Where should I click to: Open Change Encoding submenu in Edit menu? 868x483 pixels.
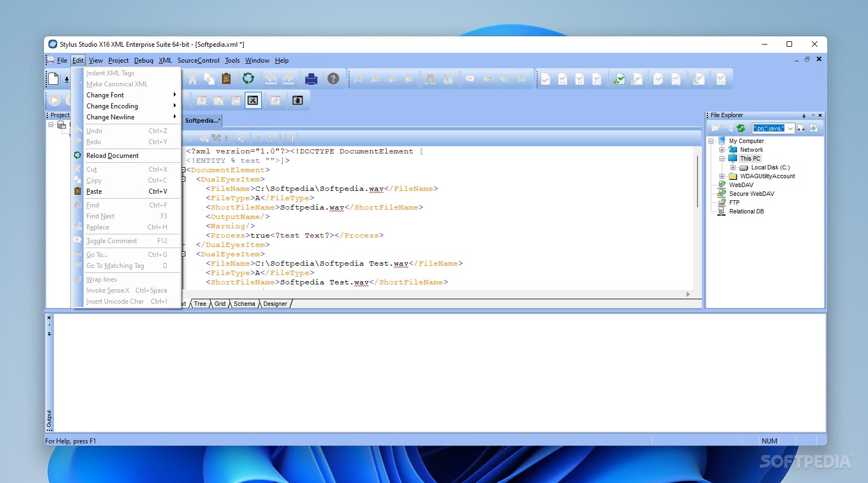click(127, 106)
